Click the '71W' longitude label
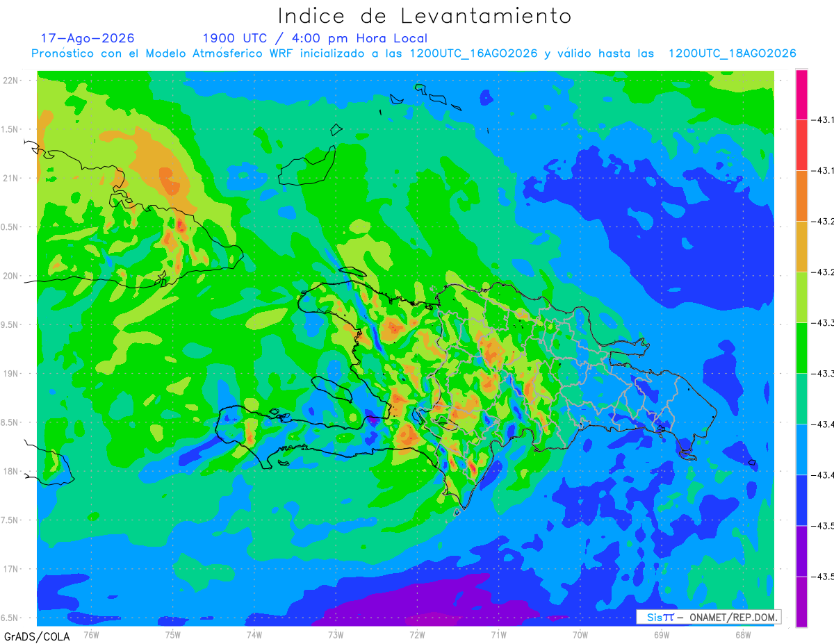 click(x=498, y=634)
